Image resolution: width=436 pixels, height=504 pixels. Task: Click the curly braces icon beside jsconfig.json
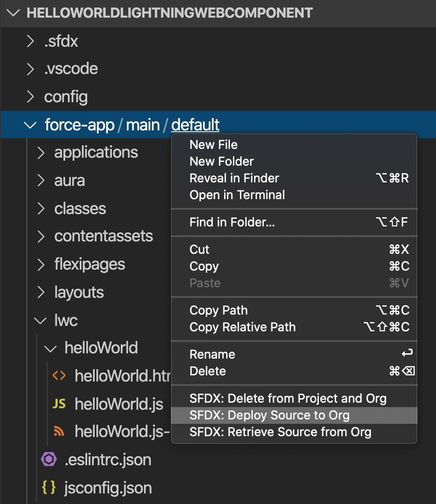coord(49,487)
